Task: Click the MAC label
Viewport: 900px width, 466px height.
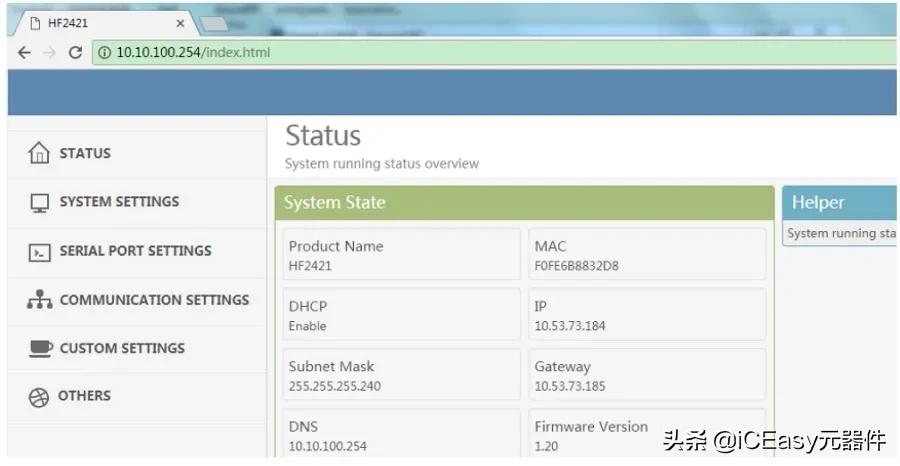Action: coord(550,246)
